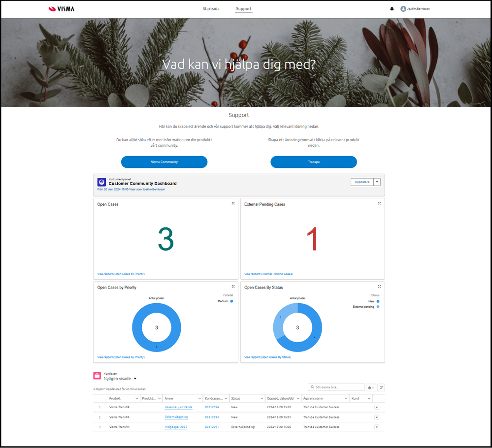Open Visa rapport link under Open Cases number
This screenshot has height=448, width=492.
[121, 274]
